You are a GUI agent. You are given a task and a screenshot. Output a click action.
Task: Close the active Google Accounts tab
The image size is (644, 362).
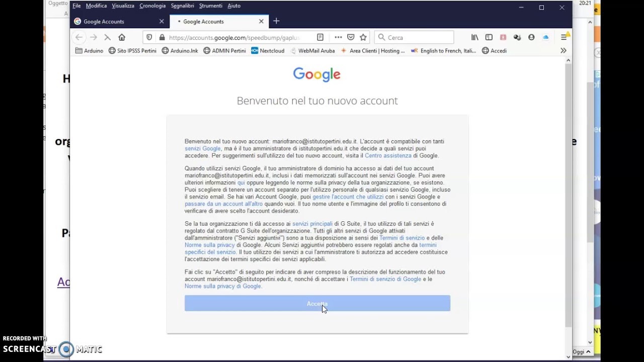coord(261,21)
